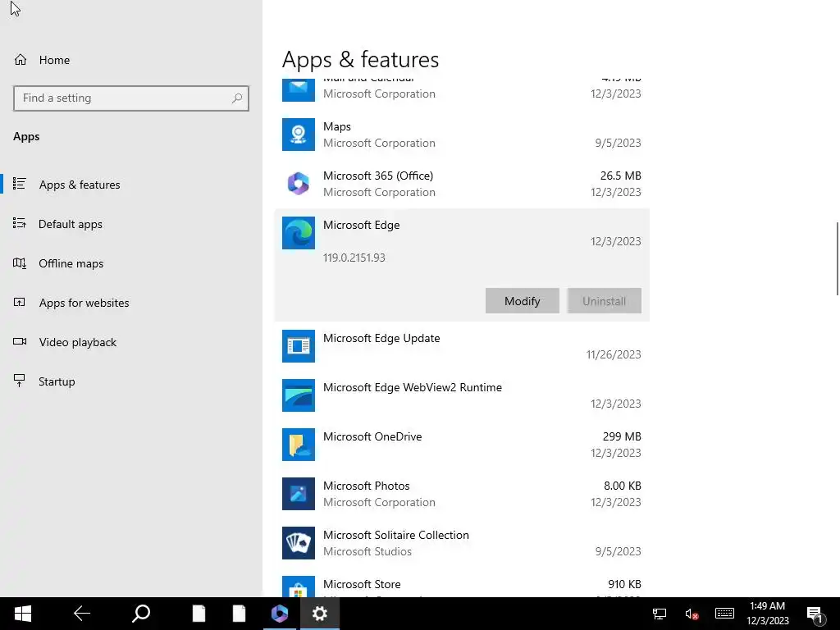Click the search magnifier in Find a setting
This screenshot has width=840, height=630.
(x=237, y=98)
